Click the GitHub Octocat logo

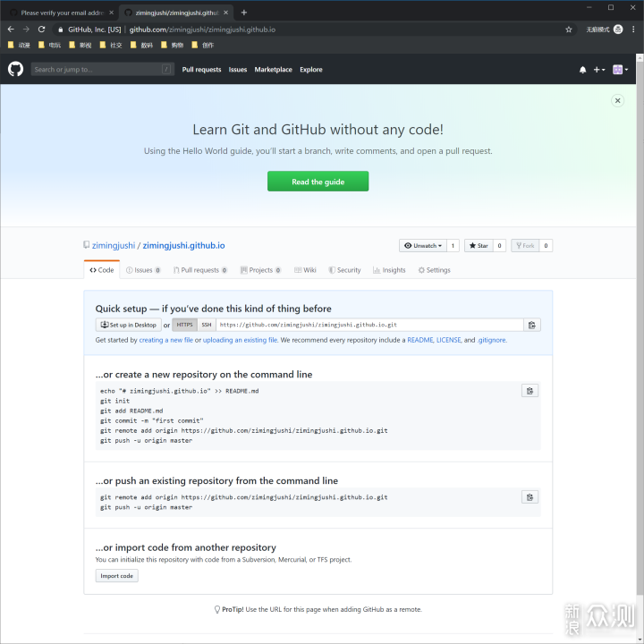[x=15, y=69]
